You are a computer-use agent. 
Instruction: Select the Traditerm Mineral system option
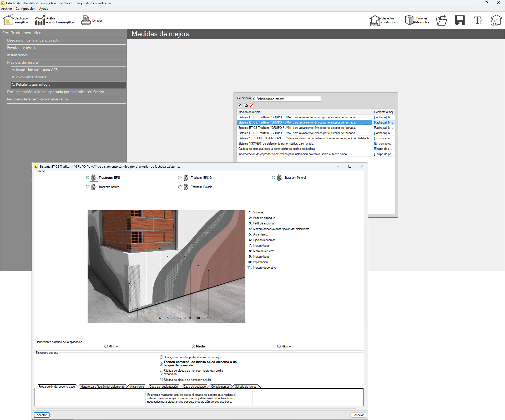(x=274, y=178)
